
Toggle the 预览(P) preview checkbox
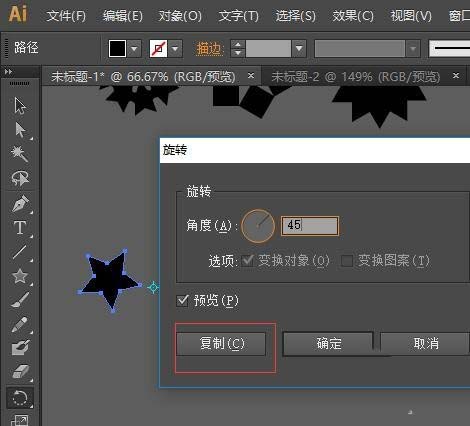[183, 301]
